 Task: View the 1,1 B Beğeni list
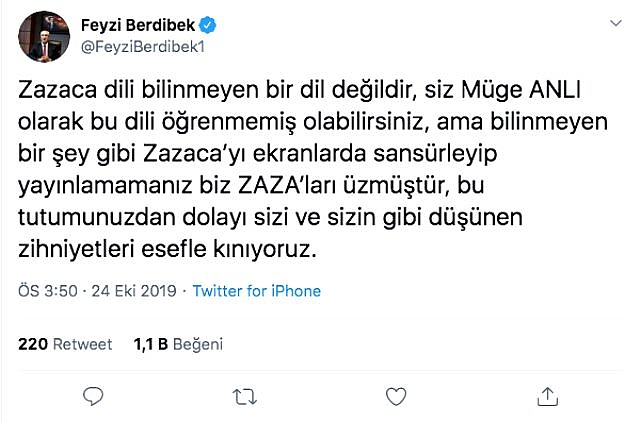coord(178,343)
